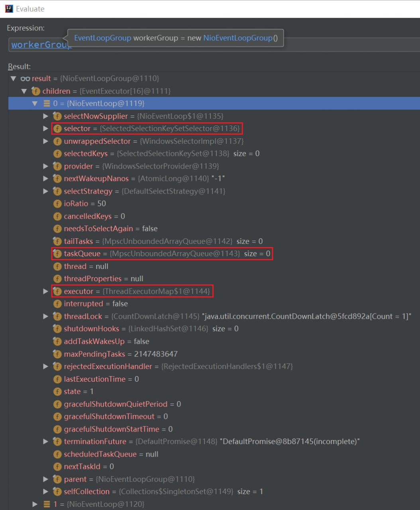Click the field icon of maxPendingTasks

click(x=57, y=354)
